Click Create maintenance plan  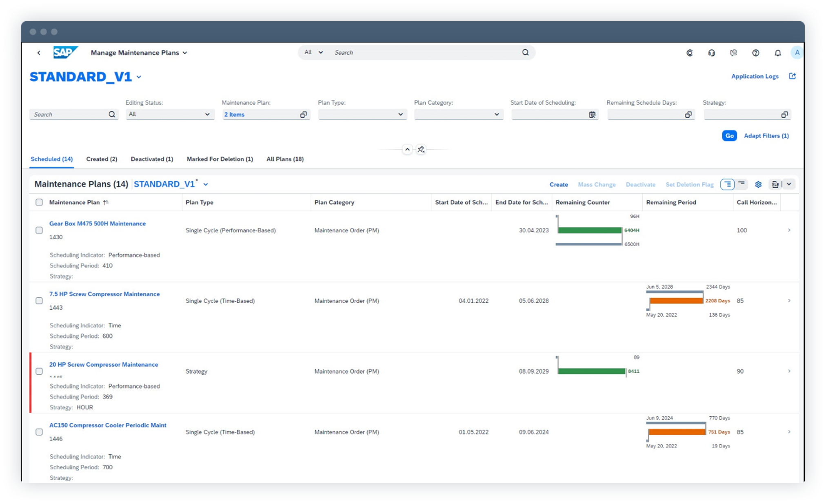click(x=558, y=184)
